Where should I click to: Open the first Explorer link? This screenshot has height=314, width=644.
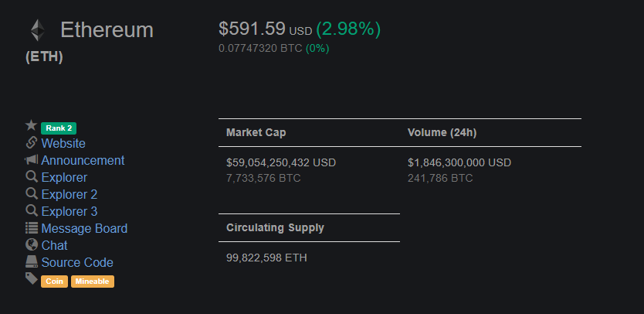(x=64, y=177)
